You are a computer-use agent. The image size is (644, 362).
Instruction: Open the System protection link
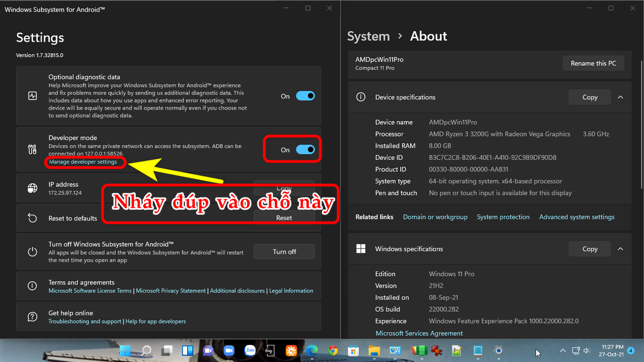coord(503,217)
